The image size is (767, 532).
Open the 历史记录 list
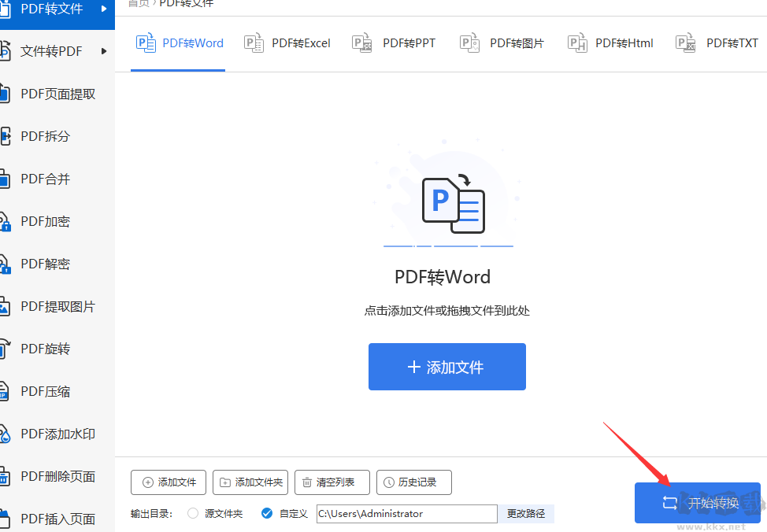pyautogui.click(x=413, y=482)
